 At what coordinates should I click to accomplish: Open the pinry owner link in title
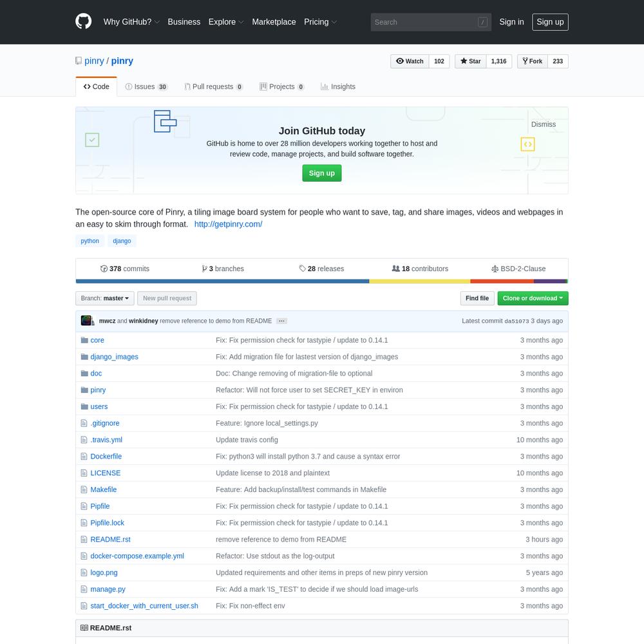click(94, 61)
